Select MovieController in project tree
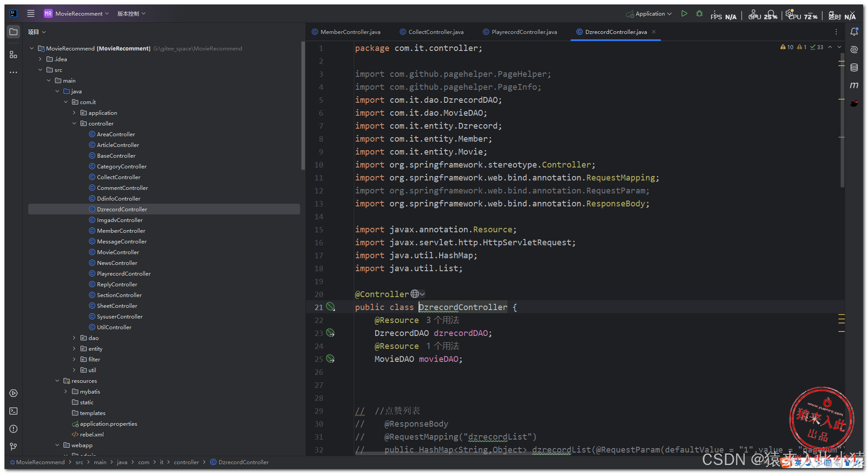The height and width of the screenshot is (474, 868). pyautogui.click(x=118, y=252)
